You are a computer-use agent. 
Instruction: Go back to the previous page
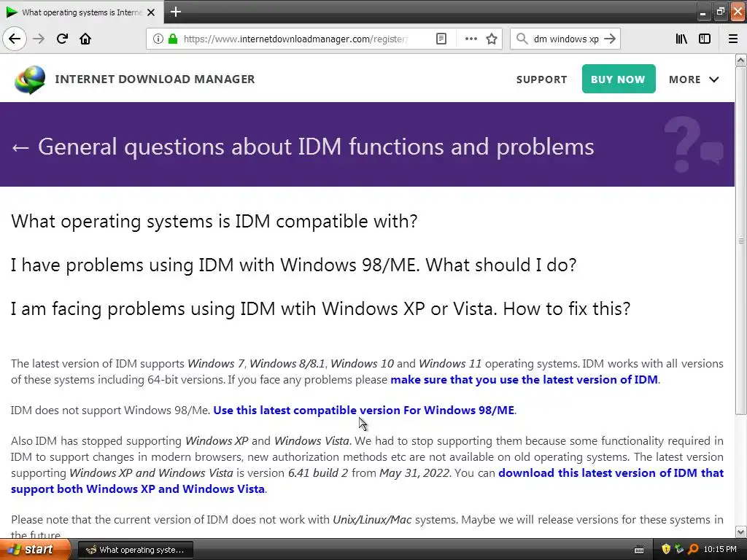[x=15, y=39]
